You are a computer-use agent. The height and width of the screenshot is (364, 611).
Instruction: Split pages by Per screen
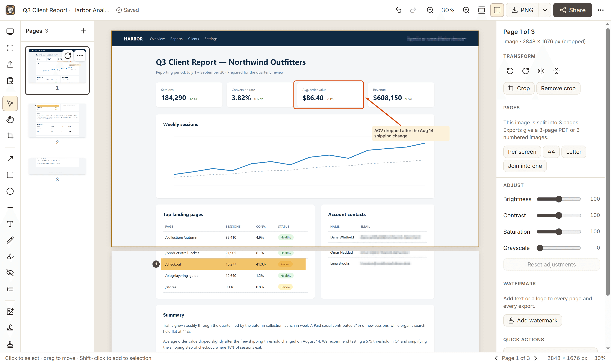click(522, 152)
